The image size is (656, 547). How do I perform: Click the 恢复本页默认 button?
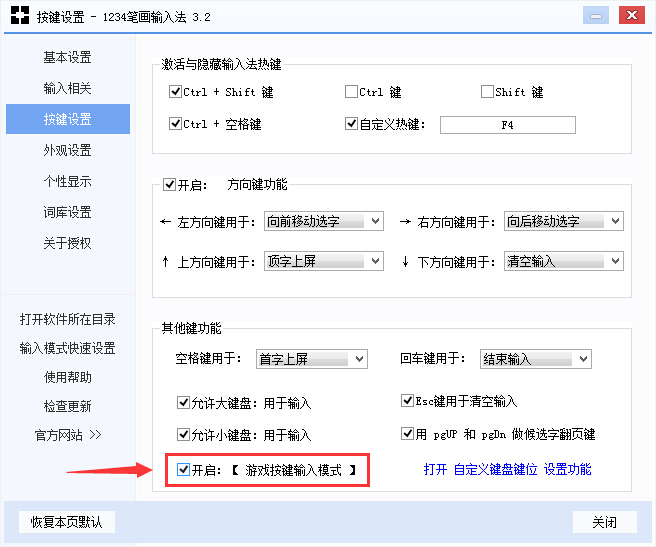click(x=67, y=522)
